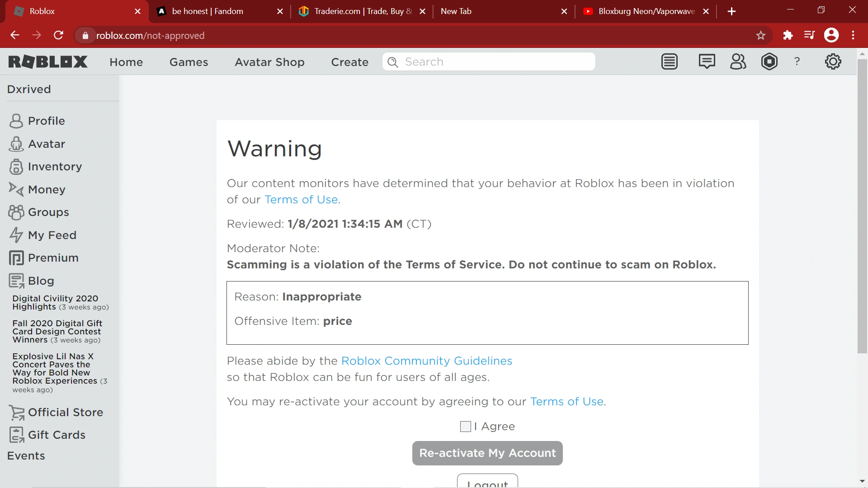Open Avatar Shop in the top menu
This screenshot has height=488, width=868.
tap(269, 62)
